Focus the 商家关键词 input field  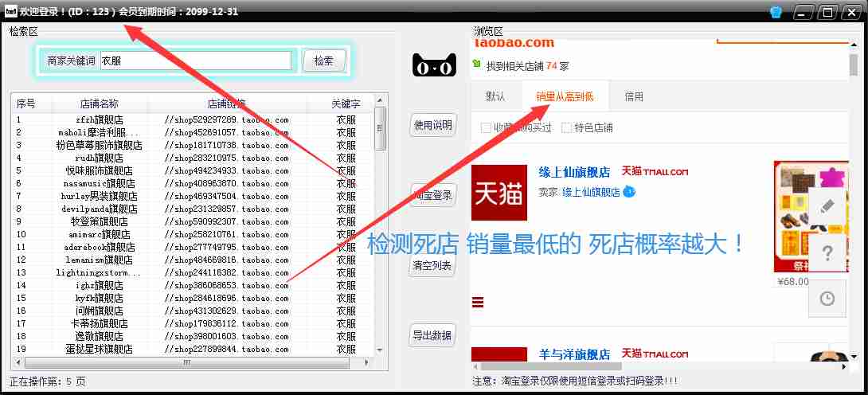[x=195, y=61]
